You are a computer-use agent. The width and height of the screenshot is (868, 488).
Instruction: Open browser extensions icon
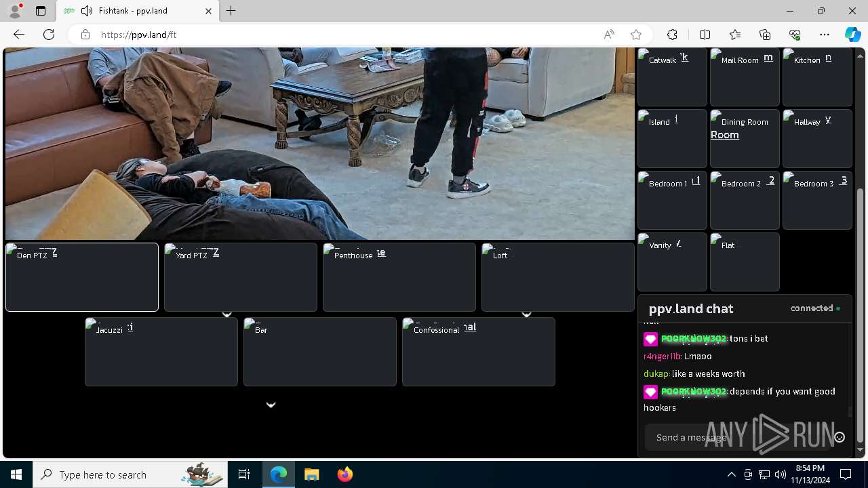672,35
